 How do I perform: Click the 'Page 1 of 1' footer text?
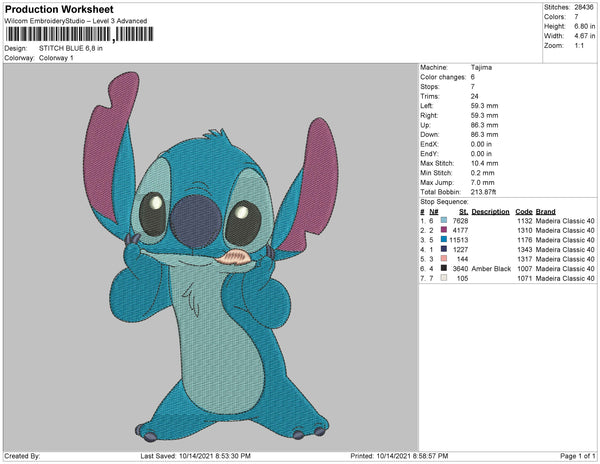pyautogui.click(x=577, y=456)
